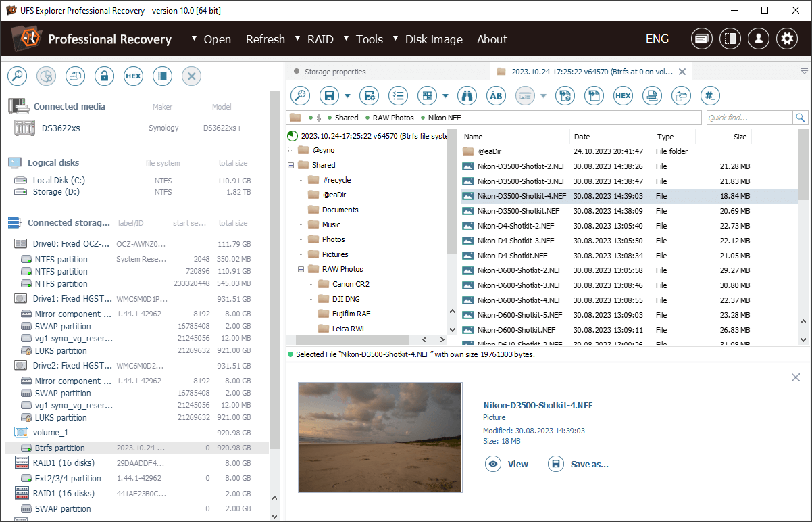Select Local Disk (C:) logical disk
Viewport: 812px width, 522px height.
click(59, 181)
